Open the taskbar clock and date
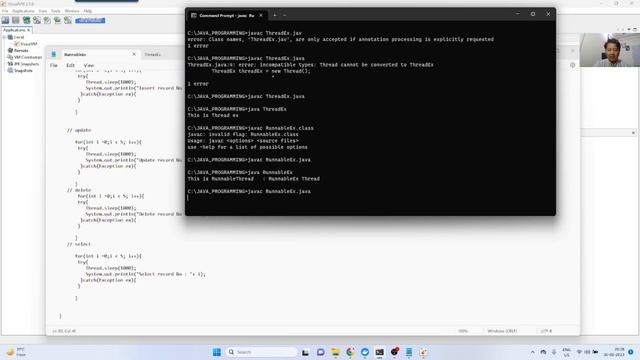The width and height of the screenshot is (640, 360). (x=614, y=352)
